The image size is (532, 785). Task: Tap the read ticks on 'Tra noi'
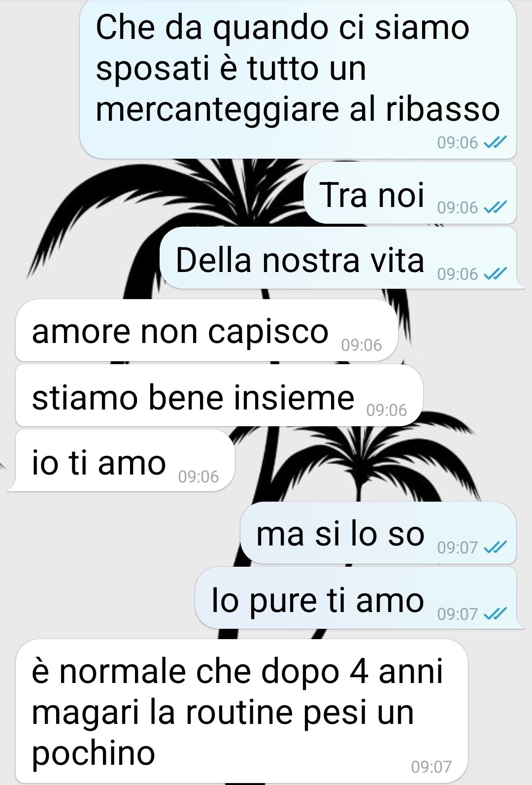[x=495, y=207]
